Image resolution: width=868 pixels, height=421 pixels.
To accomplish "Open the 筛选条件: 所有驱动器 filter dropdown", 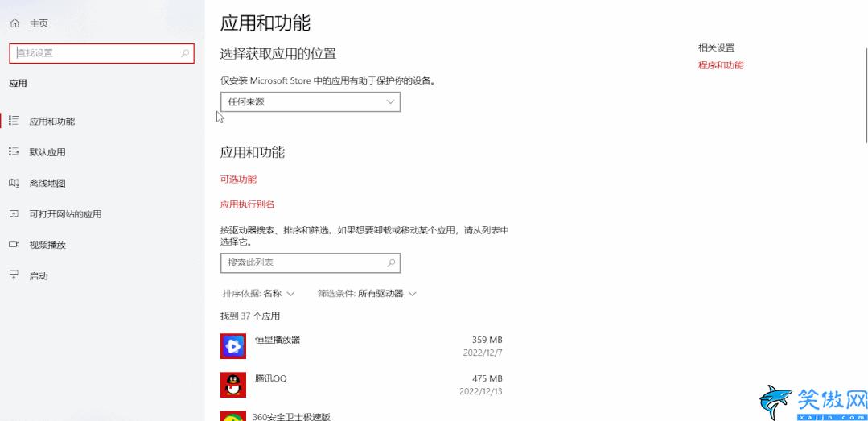I will (x=367, y=294).
